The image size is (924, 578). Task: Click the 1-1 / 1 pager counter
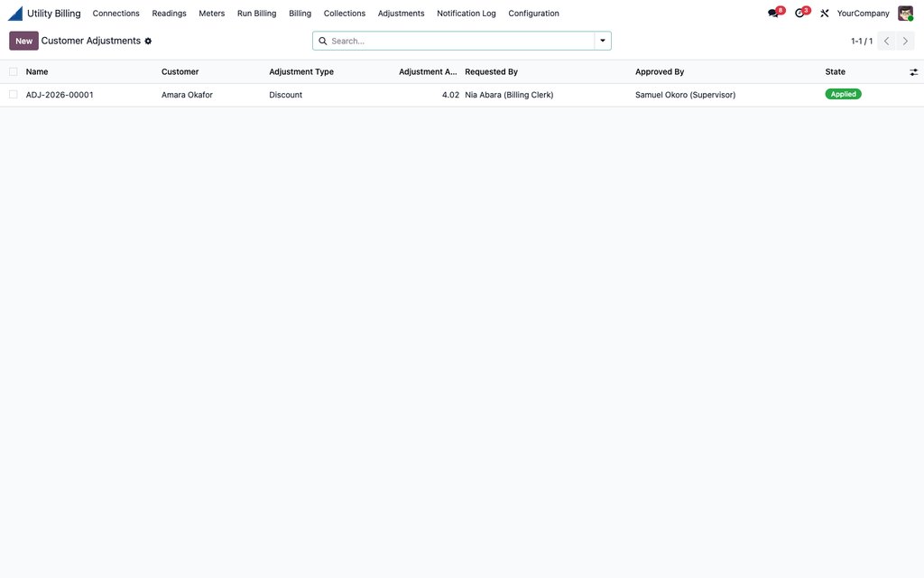[x=862, y=42]
